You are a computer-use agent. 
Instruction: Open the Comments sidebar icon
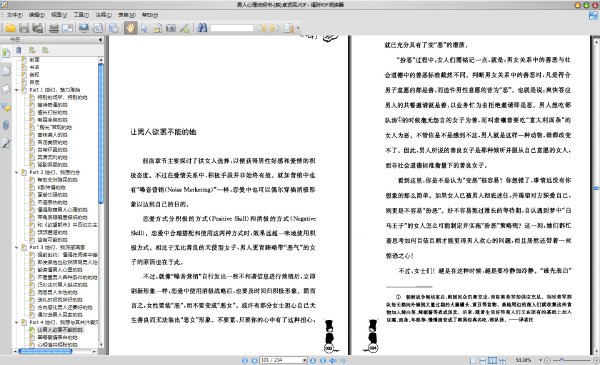[6, 107]
